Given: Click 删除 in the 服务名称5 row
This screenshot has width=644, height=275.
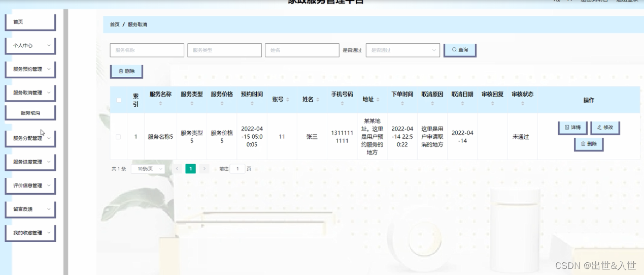Looking at the screenshot, I should 589,144.
